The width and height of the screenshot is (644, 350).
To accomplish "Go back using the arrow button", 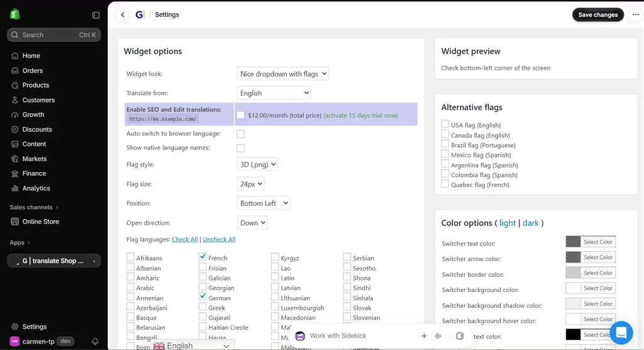I will (123, 15).
